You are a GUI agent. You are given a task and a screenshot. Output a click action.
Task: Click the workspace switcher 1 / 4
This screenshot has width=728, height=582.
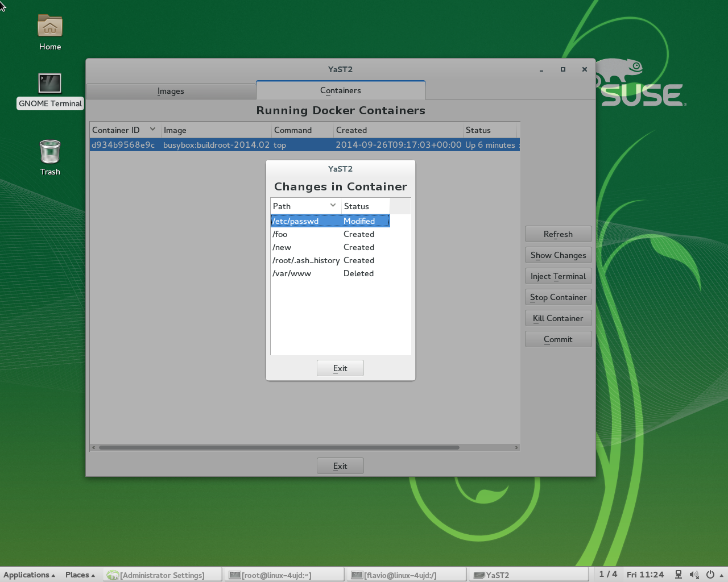tap(607, 575)
